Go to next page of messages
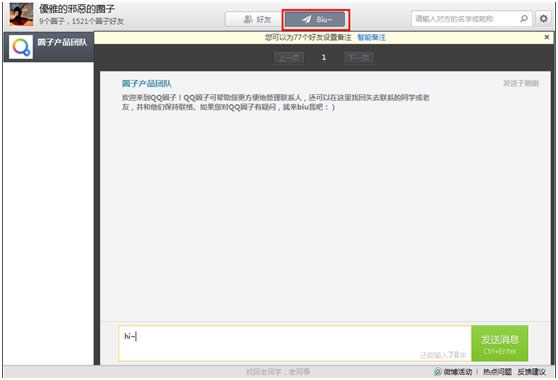Screen dimensions: 558x380 tap(359, 58)
